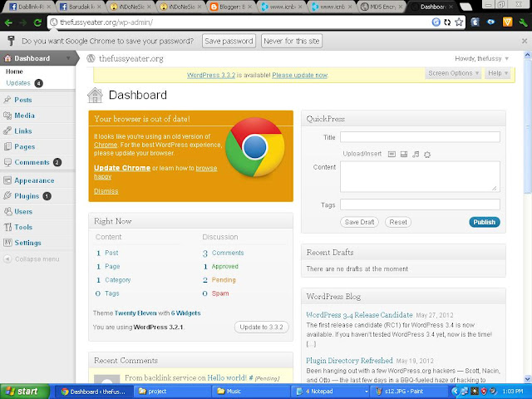The image size is (532, 399).
Task: Click the Windows start button
Action: click(24, 392)
